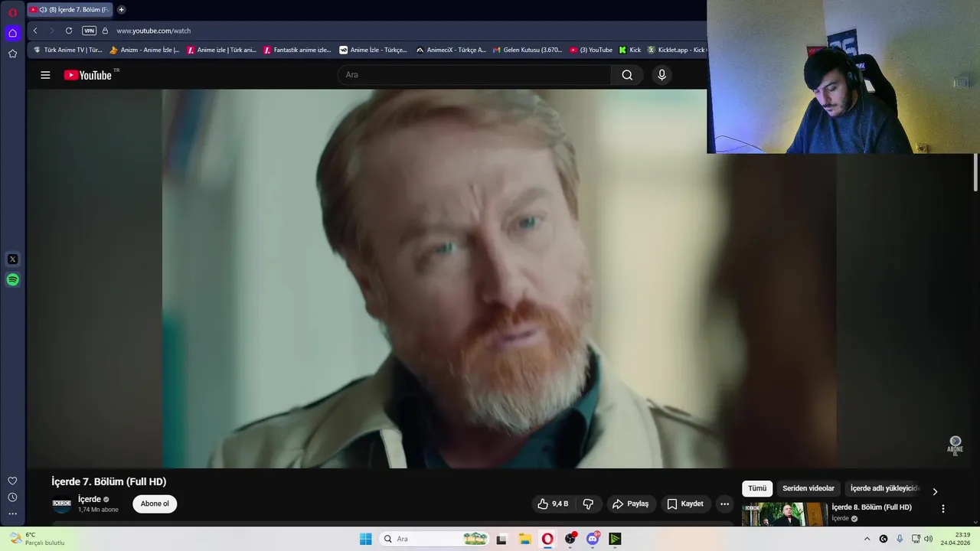Open the (3) YouTube bookmark

pos(590,50)
